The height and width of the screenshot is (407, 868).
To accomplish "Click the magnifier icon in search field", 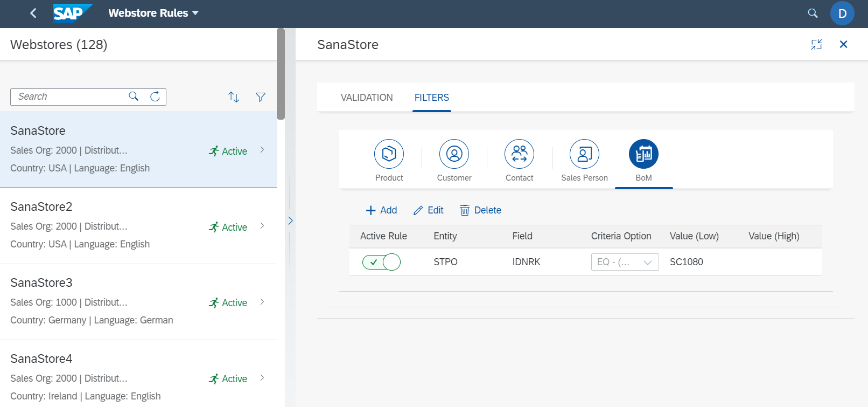I will tap(134, 96).
